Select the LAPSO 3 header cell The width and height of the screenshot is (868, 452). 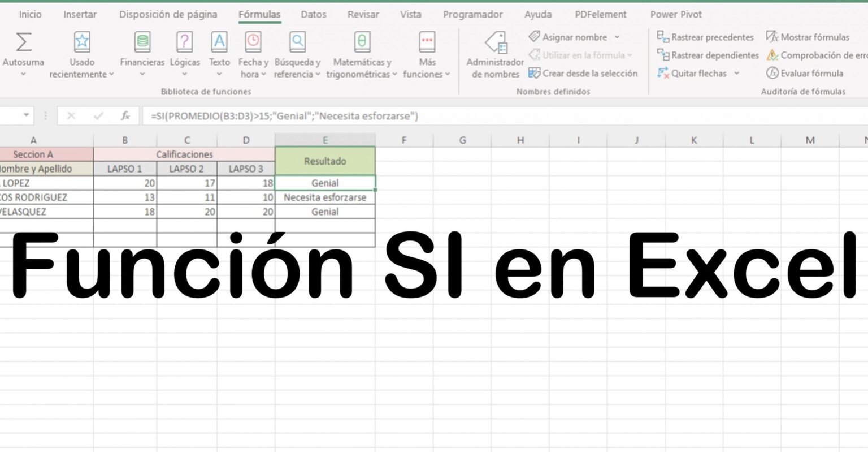point(246,169)
